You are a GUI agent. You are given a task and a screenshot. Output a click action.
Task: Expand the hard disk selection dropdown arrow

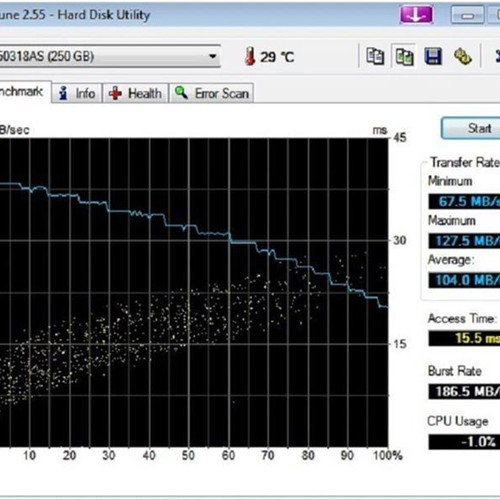(x=212, y=56)
